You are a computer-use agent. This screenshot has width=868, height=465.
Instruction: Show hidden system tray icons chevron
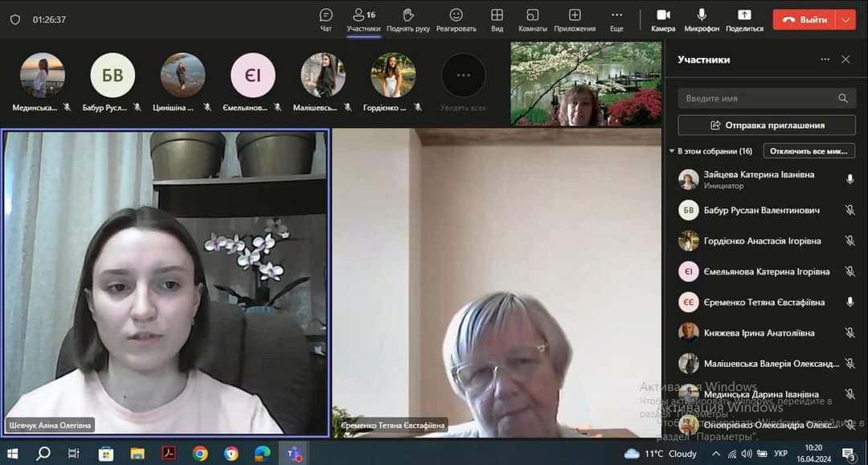(x=716, y=454)
